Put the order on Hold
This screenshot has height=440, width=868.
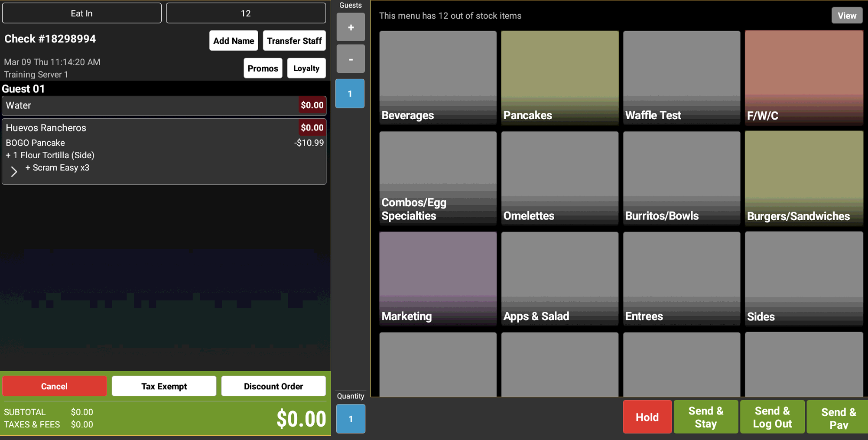pyautogui.click(x=647, y=417)
